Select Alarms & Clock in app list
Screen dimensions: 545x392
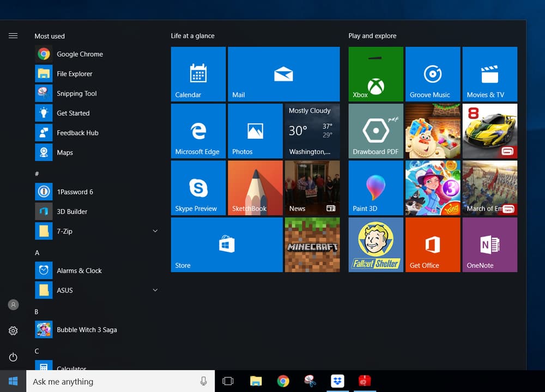(96, 271)
